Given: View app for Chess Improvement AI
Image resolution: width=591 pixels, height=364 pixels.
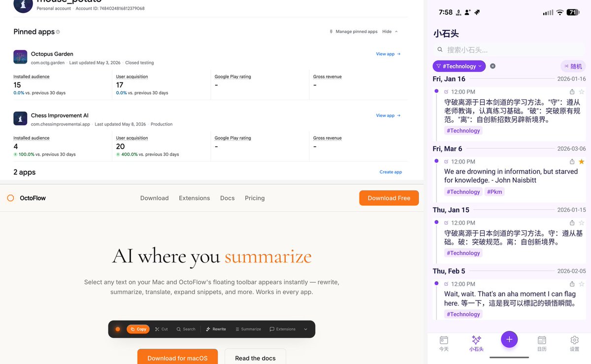Looking at the screenshot, I should click(x=388, y=115).
